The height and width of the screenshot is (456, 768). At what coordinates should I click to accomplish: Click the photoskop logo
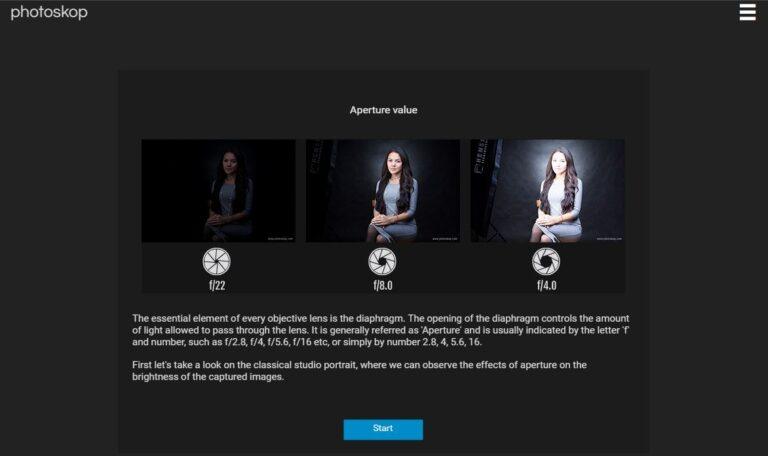click(x=49, y=12)
